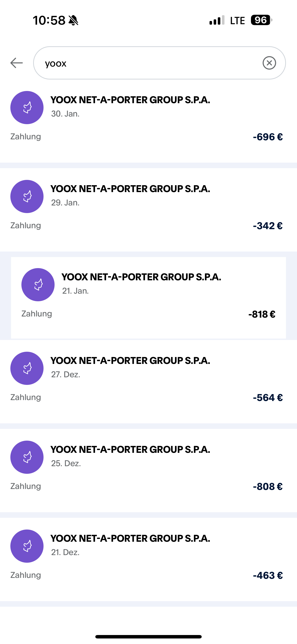The width and height of the screenshot is (297, 644).
Task: Tap purple merchant icon for 21. Dez. payment
Action: click(x=27, y=546)
